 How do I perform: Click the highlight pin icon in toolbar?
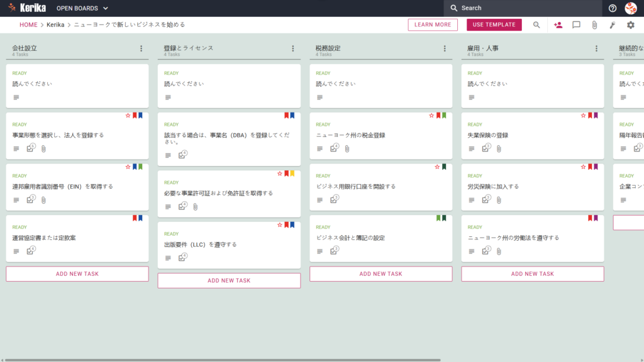pos(613,25)
